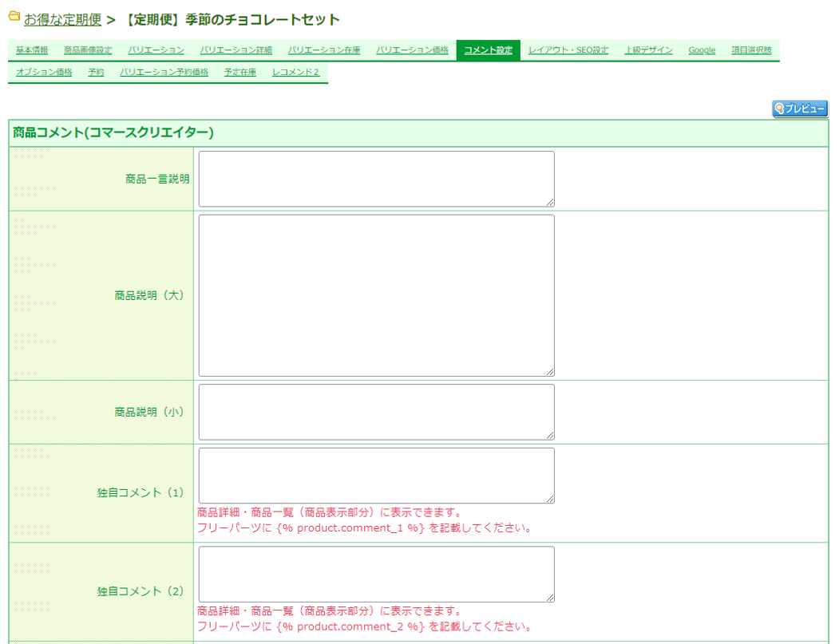Image resolution: width=839 pixels, height=644 pixels.
Task: Click the 独自コメント（1） label
Action: pyautogui.click(x=140, y=492)
